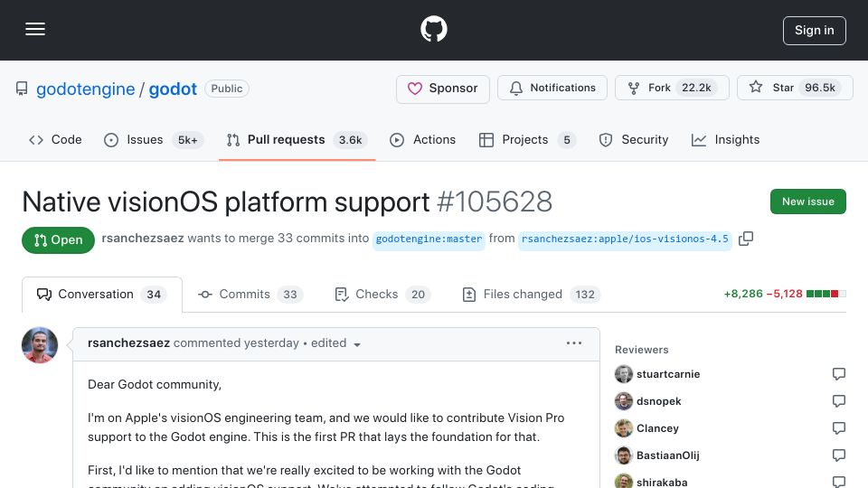Viewport: 868px width, 488px height.
Task: Open the comment options ellipsis menu
Action: coord(574,343)
